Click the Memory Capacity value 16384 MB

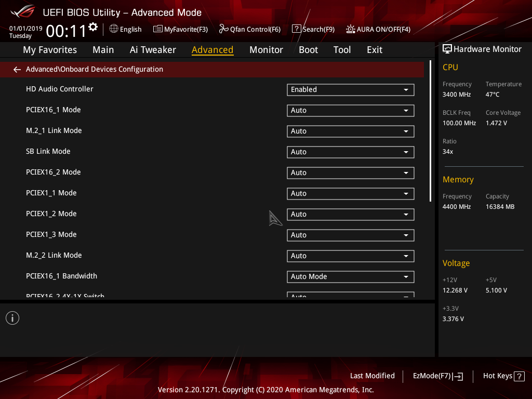[x=500, y=207]
